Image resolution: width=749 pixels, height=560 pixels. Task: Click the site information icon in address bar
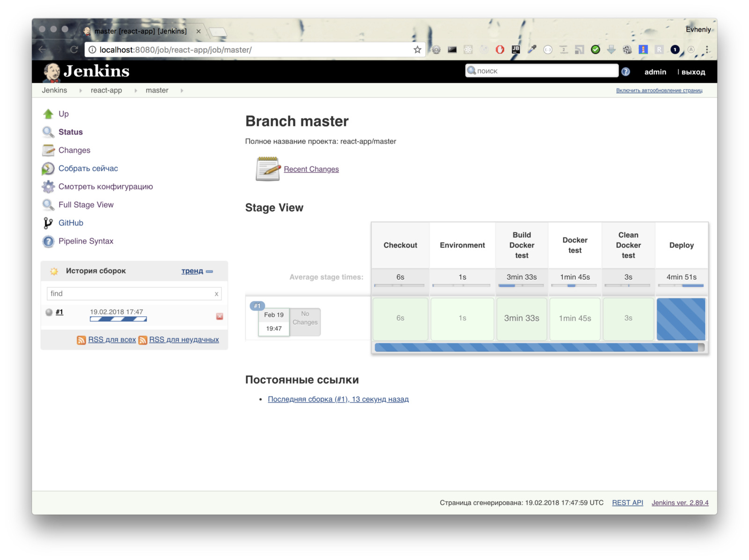[92, 50]
